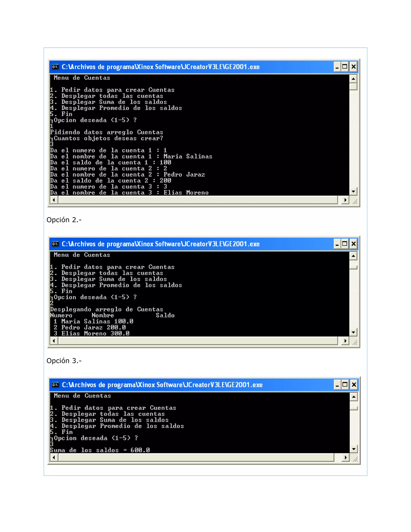This screenshot has height=532, width=411.
Task: Click scroll-right arrow in second console window
Action: tap(345, 341)
